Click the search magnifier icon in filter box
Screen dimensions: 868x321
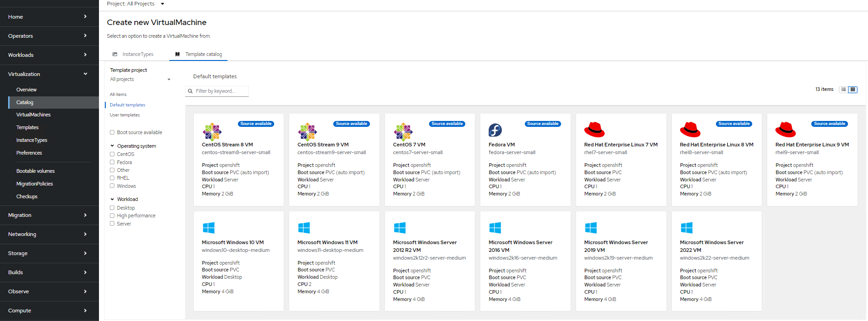click(x=191, y=91)
